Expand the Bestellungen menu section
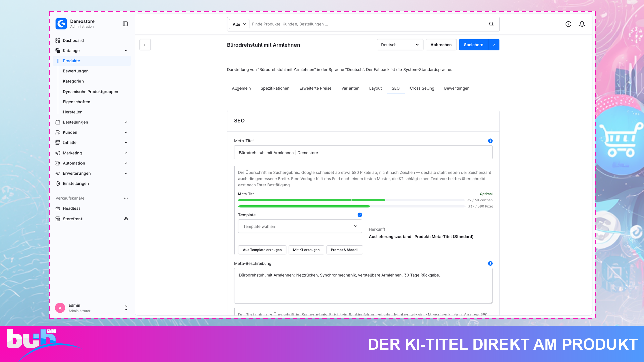This screenshot has width=644, height=362. [126, 122]
